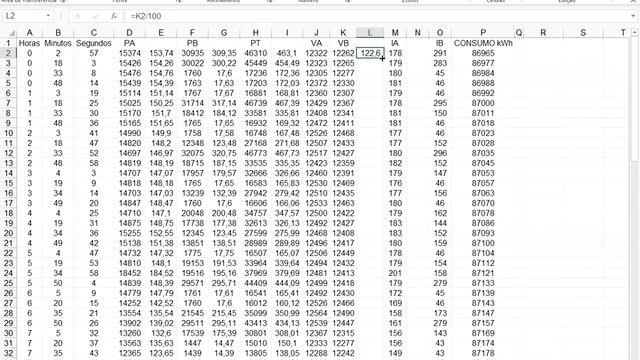Click the 'VA' header cell
The width and height of the screenshot is (640, 360).
tap(316, 43)
